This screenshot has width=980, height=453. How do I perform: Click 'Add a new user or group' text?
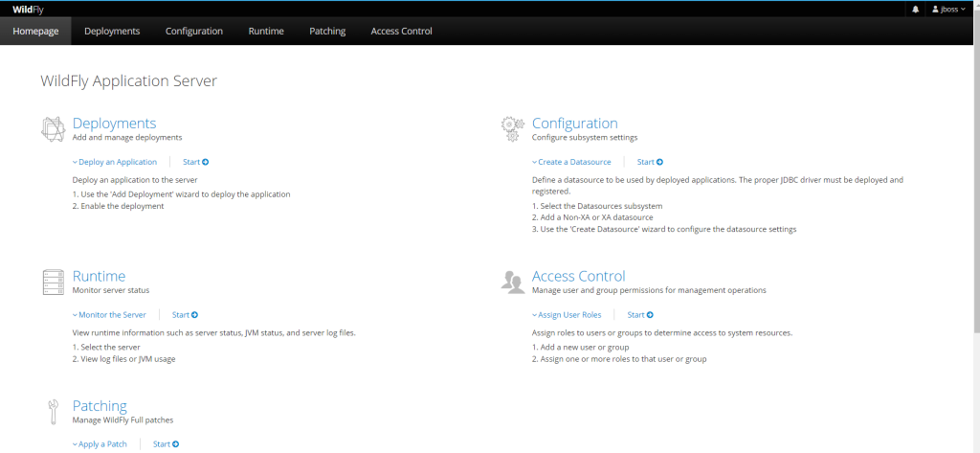tap(585, 348)
